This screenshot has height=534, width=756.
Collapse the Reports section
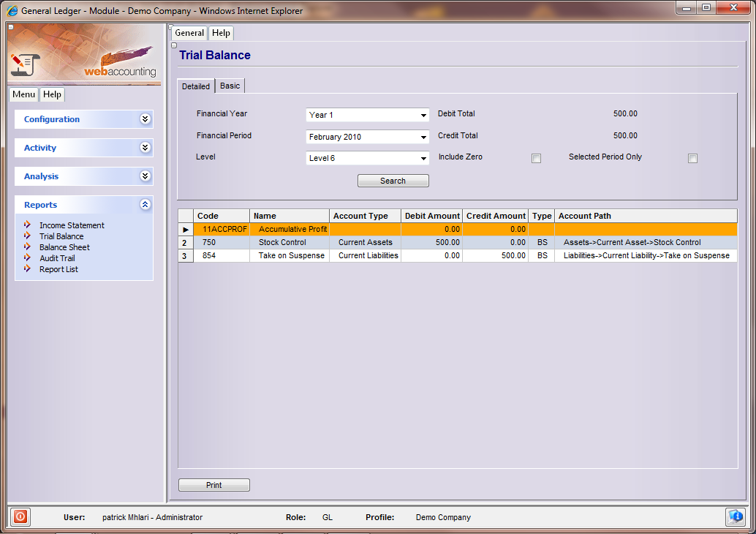click(145, 205)
